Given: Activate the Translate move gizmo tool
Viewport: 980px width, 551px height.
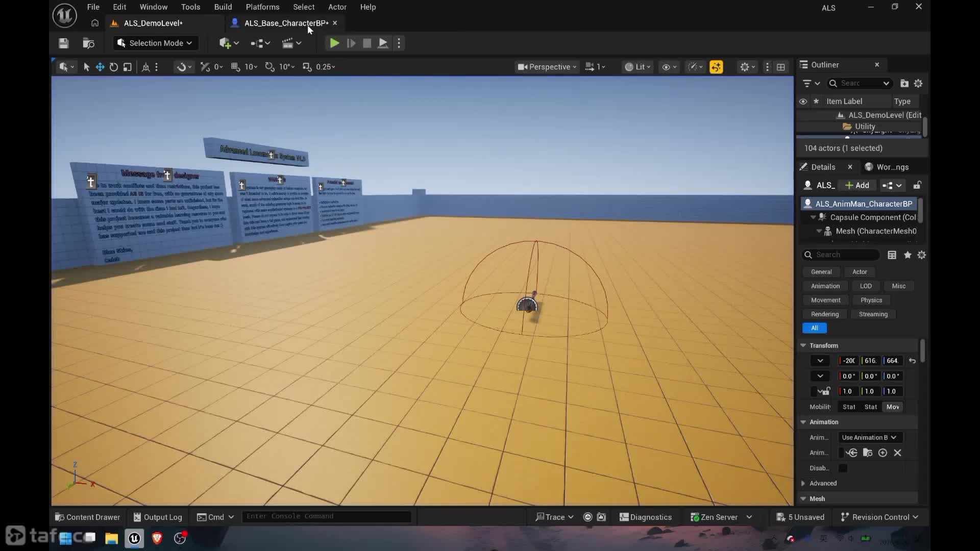Looking at the screenshot, I should [100, 67].
